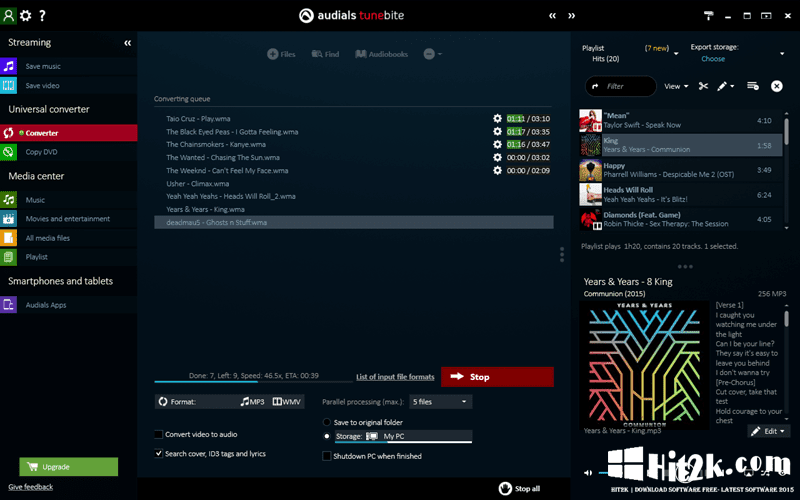The image size is (800, 500).
Task: Click the Audials Apps icon
Action: (9, 305)
